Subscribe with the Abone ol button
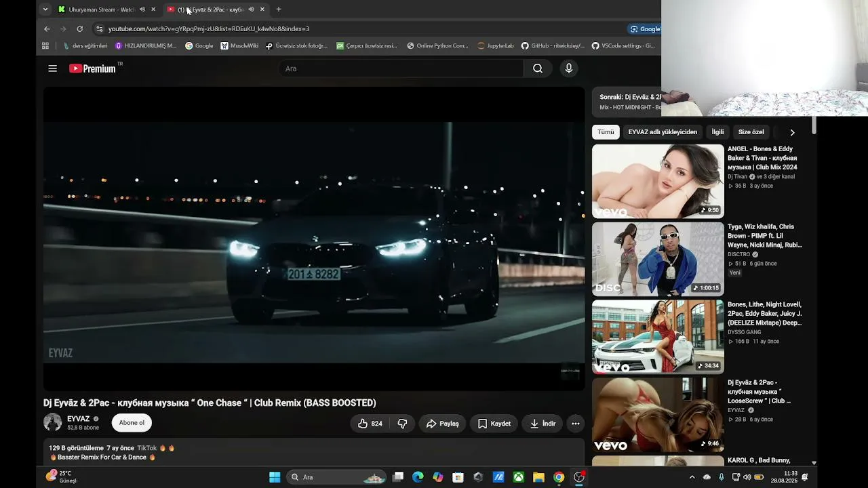The width and height of the screenshot is (868, 488). click(x=132, y=423)
